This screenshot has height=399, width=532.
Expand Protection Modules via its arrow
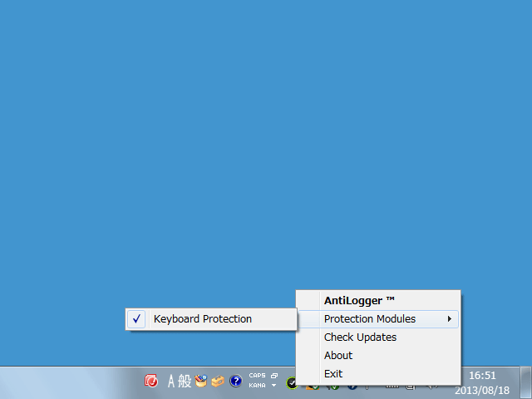pyautogui.click(x=449, y=319)
